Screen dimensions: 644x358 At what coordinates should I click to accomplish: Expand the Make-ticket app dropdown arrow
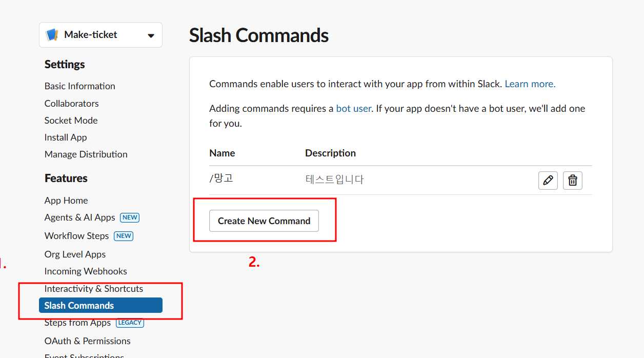pyautogui.click(x=151, y=35)
